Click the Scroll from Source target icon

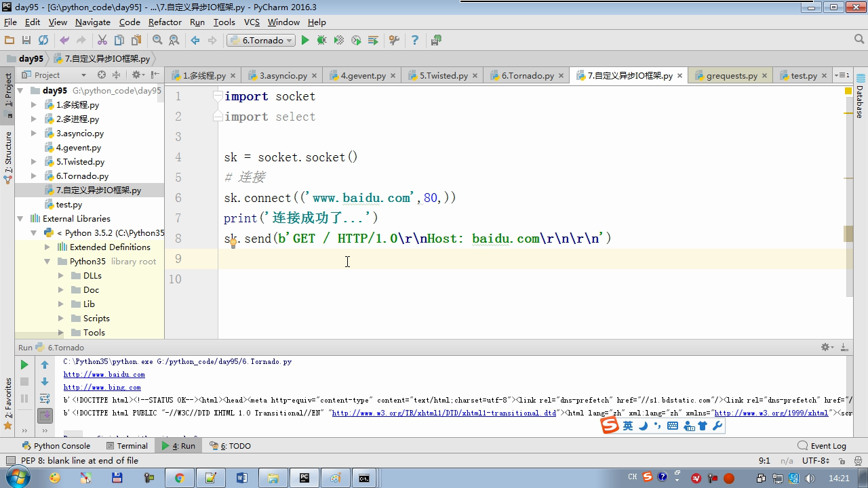click(102, 75)
